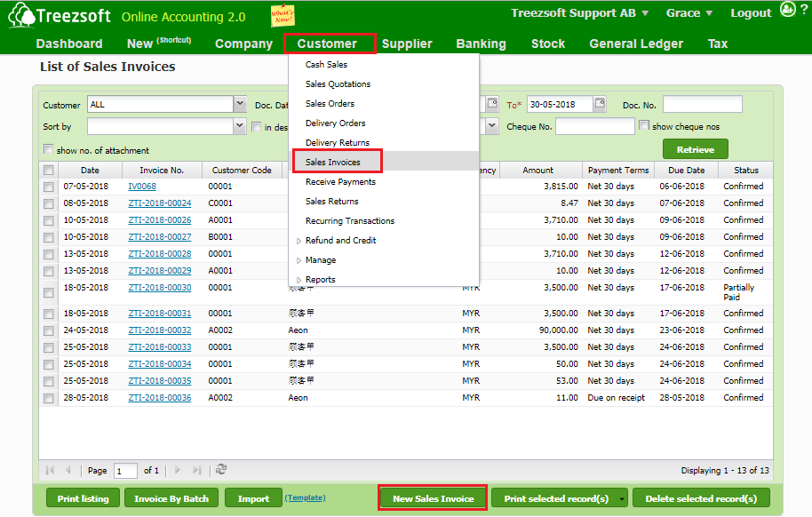The image size is (812, 517).
Task: Open the New shortcut menu
Action: click(158, 44)
